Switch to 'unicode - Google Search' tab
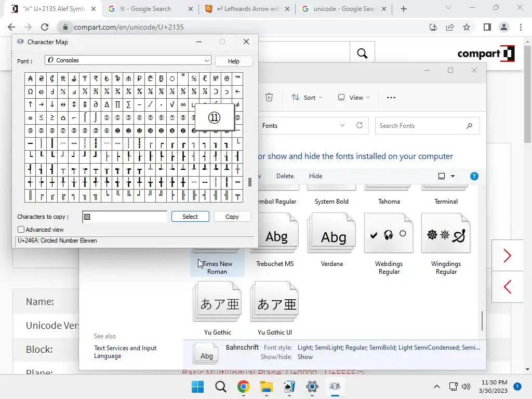Screen dimensions: 532x399 [x=344, y=9]
